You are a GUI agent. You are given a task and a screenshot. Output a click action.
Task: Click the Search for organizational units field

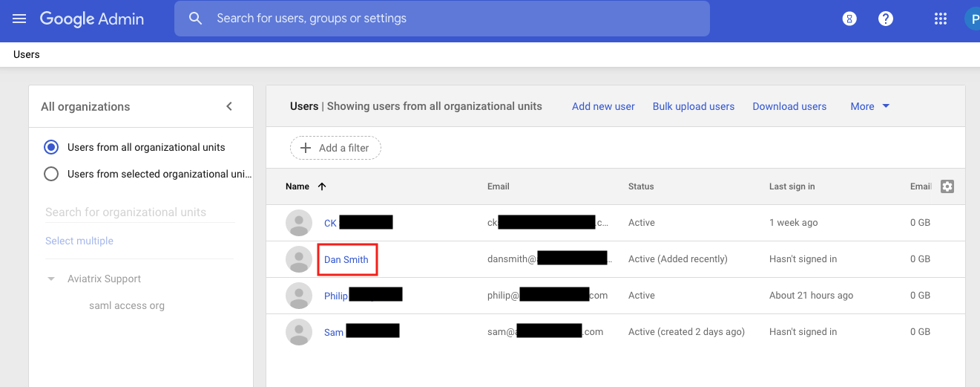pos(139,212)
